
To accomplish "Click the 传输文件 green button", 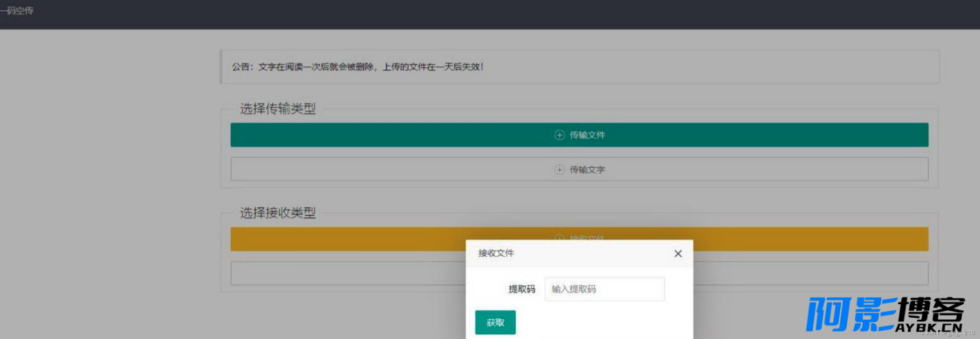I will coord(579,135).
